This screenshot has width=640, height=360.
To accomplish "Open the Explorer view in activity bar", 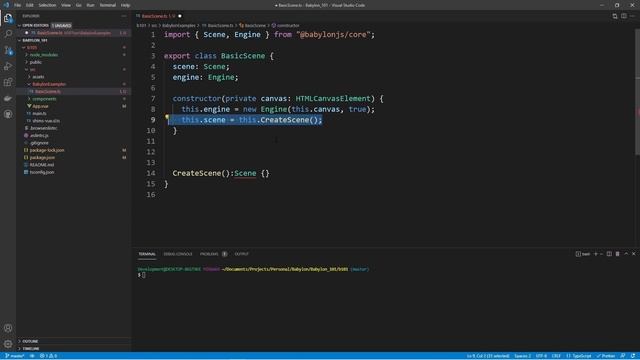I will coord(8,18).
